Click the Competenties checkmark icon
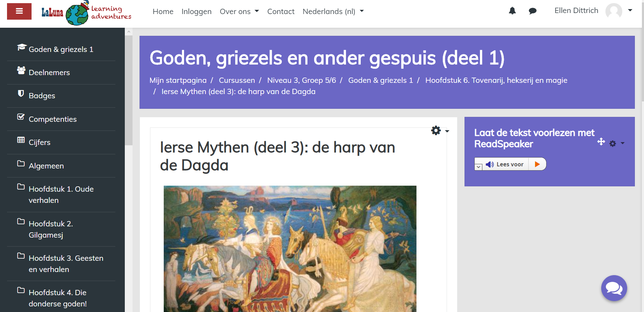Screen dimensions: 644x312 pos(21,117)
